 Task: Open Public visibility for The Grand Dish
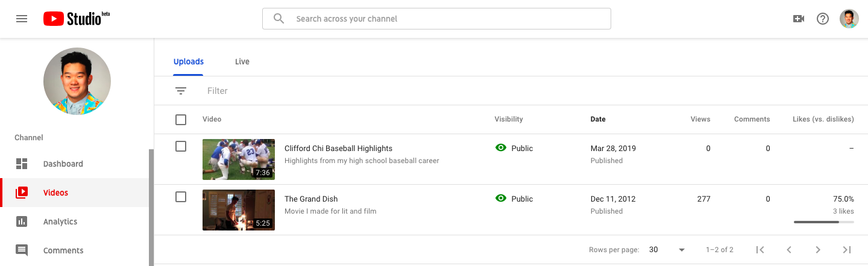pyautogui.click(x=514, y=199)
